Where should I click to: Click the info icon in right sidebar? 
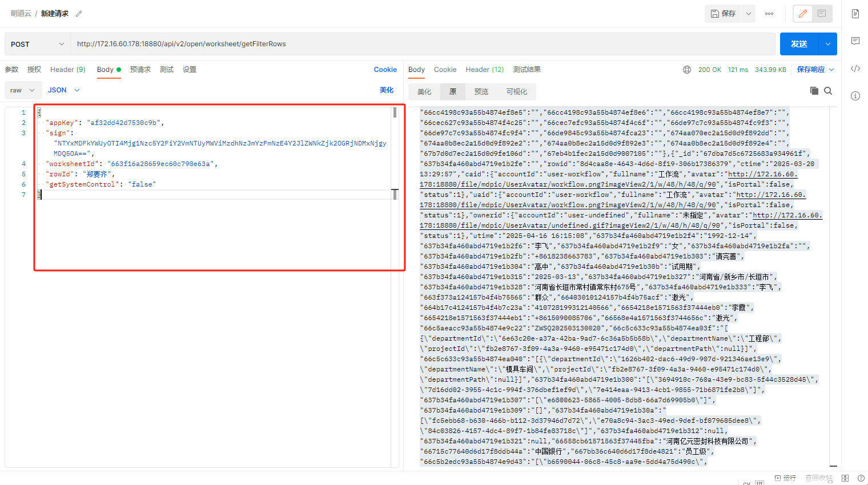click(855, 96)
